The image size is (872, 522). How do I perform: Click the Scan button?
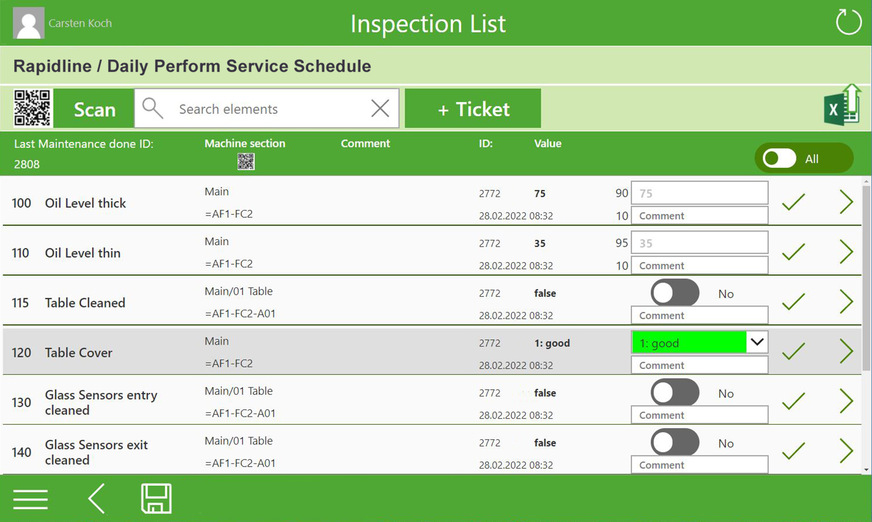pos(94,109)
